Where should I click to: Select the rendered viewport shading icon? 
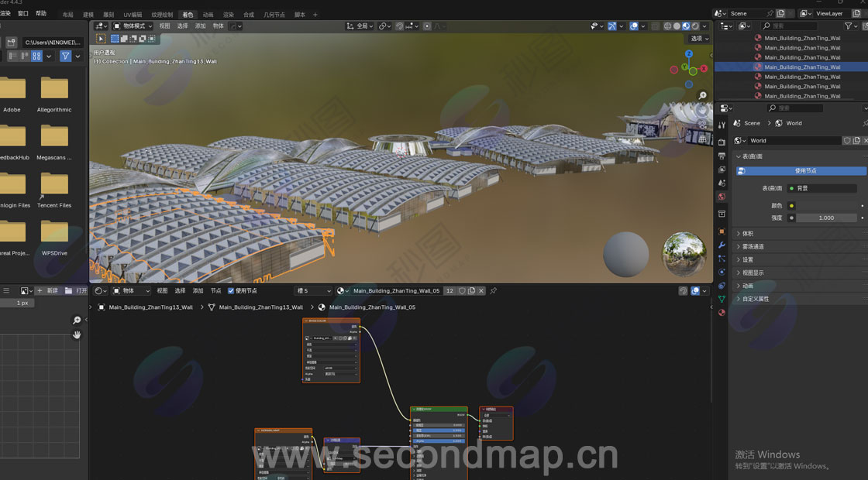[695, 26]
